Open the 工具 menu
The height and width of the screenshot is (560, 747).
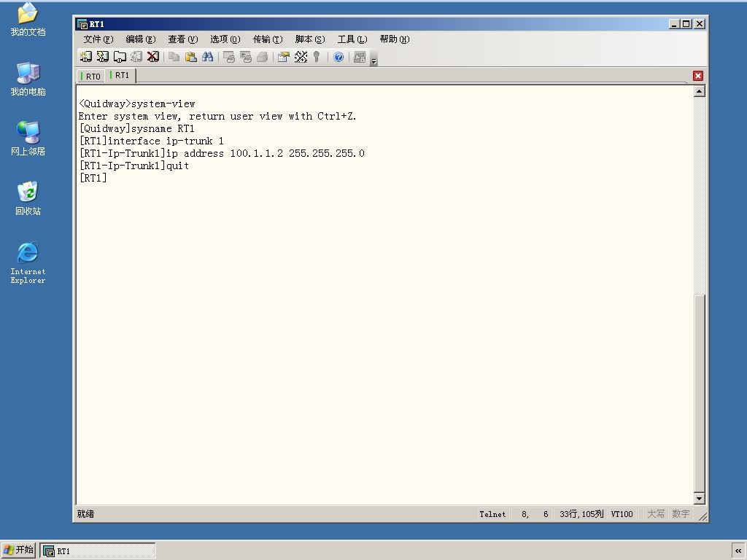352,39
